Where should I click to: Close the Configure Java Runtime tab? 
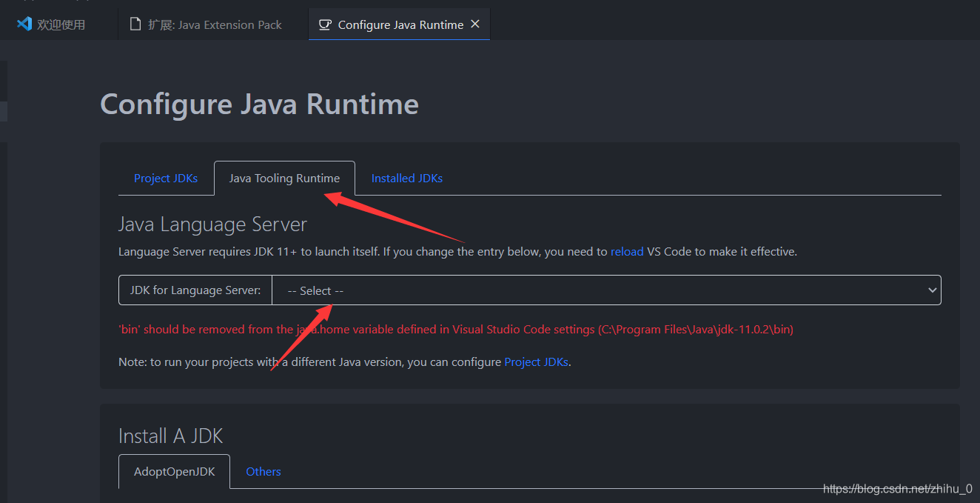(x=475, y=24)
